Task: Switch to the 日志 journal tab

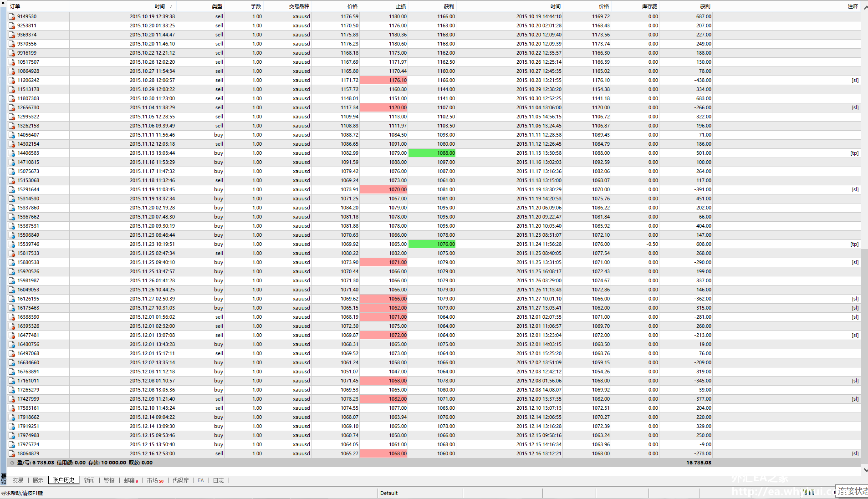Action: [x=218, y=480]
